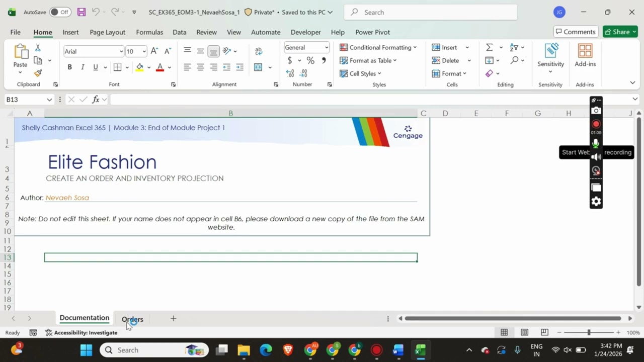Click the Insert Function fx icon
644x362 pixels.
pyautogui.click(x=96, y=100)
